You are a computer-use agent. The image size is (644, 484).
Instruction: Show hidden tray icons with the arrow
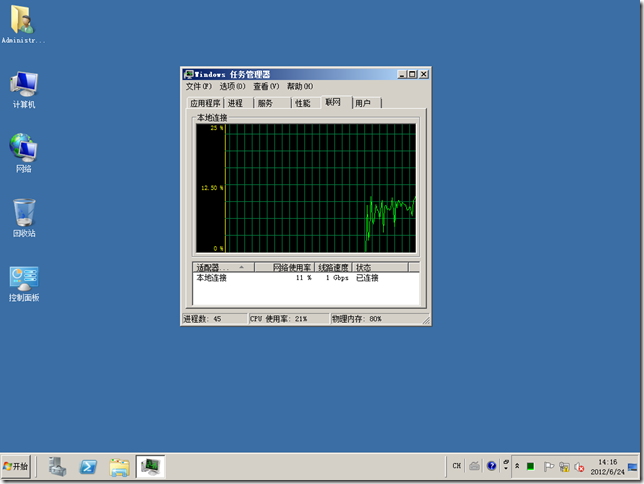coord(517,466)
